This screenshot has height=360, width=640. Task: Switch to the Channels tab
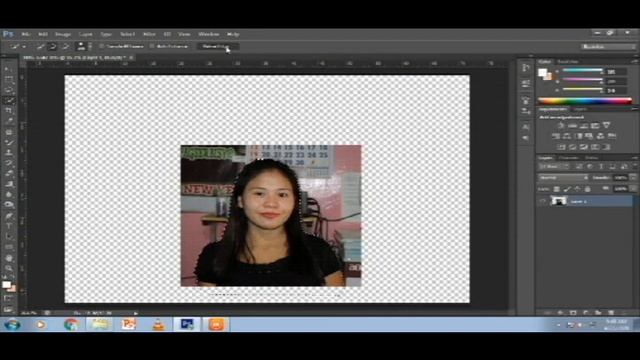569,158
